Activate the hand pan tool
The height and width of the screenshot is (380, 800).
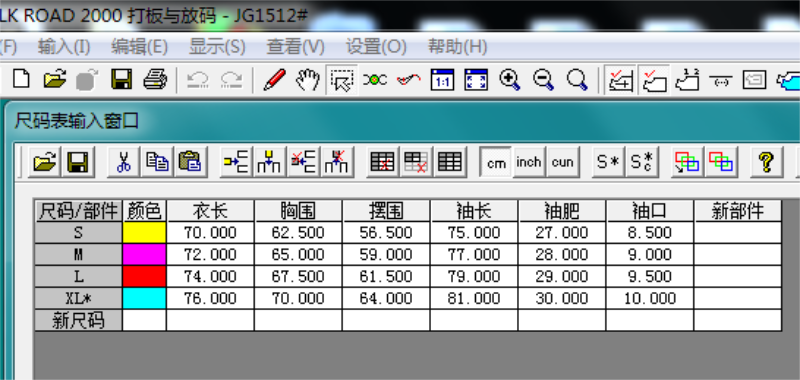click(x=308, y=80)
